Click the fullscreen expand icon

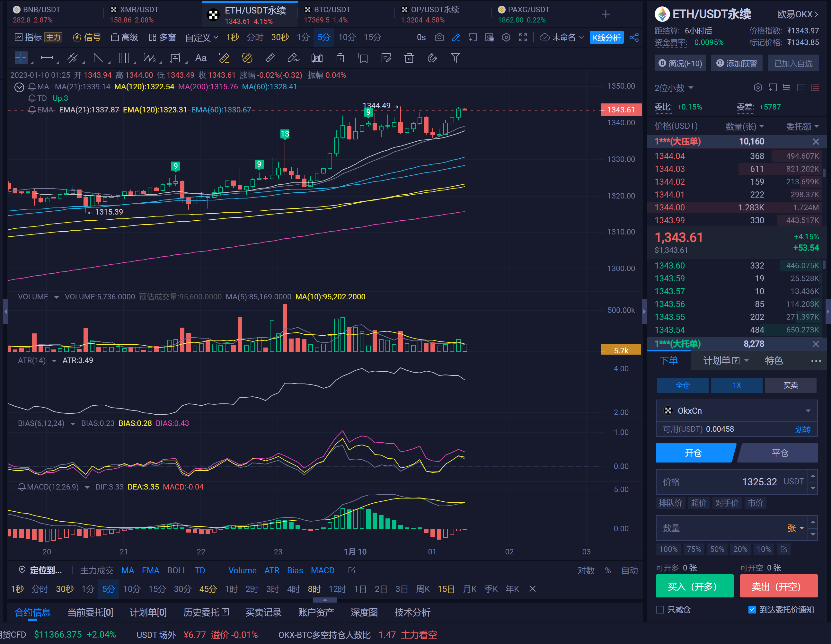click(523, 37)
